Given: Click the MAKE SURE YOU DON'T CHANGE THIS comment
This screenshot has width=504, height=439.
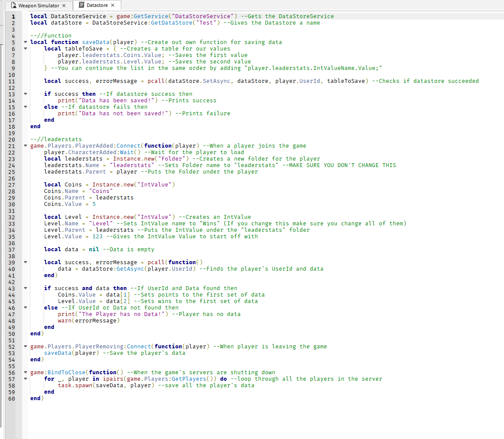Looking at the screenshot, I should (339, 165).
